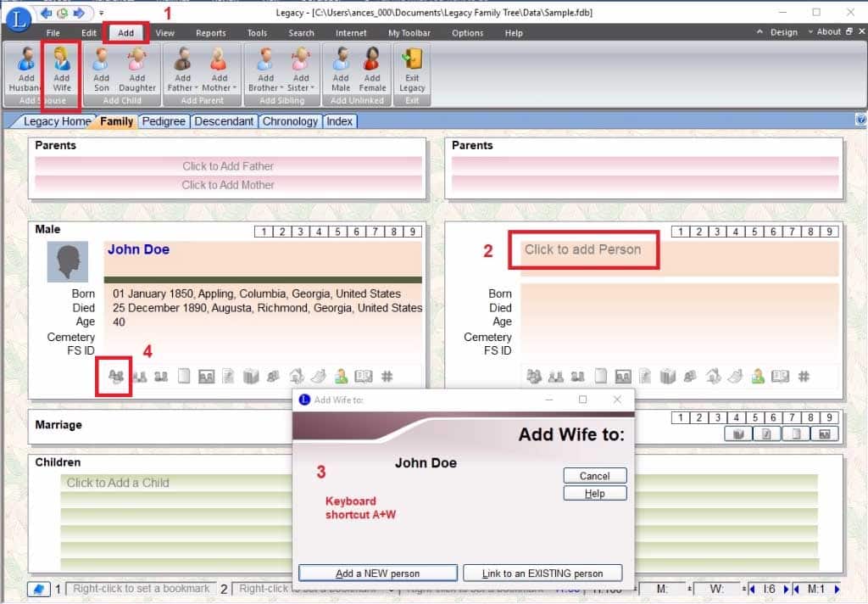This screenshot has height=604, width=868.
Task: Click the hash tag icon under John Doe
Action: (x=387, y=377)
